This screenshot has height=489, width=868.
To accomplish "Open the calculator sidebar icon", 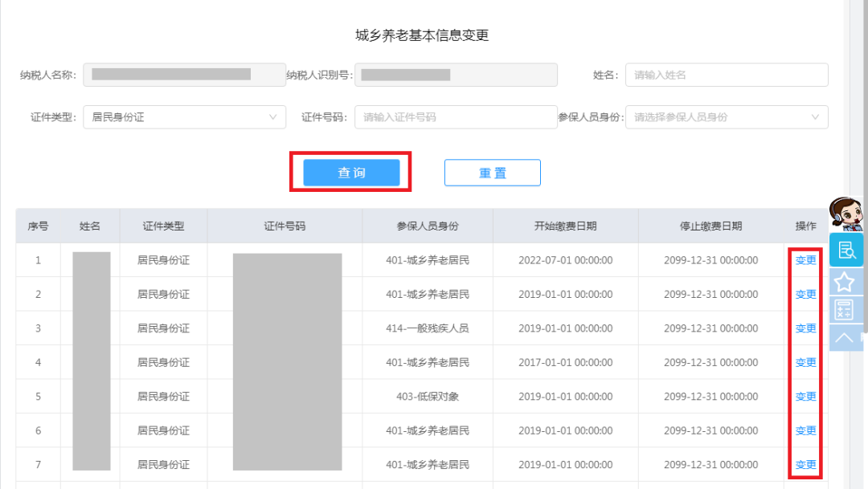I will pos(845,309).
